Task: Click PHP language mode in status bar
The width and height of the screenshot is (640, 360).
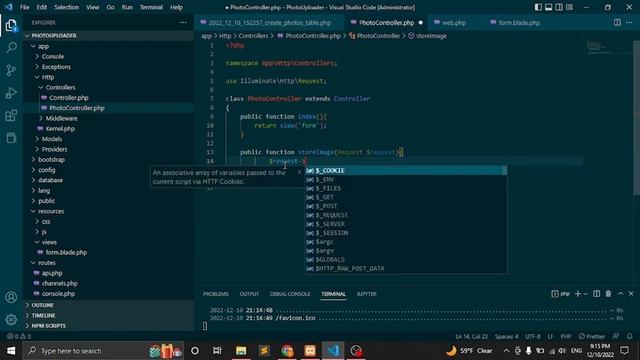Action: point(566,336)
